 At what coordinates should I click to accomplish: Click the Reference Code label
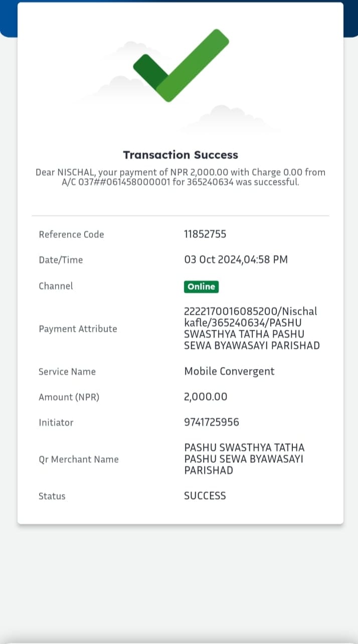point(71,234)
